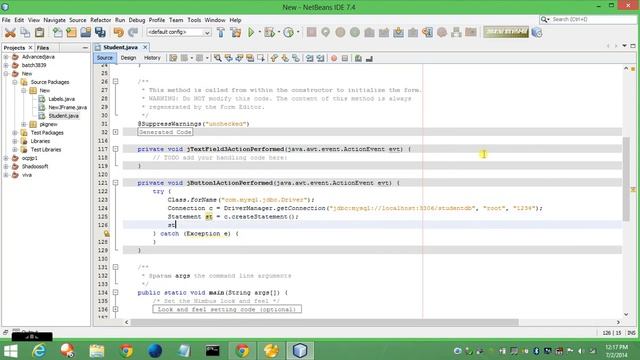Expand the Libraries node

point(15,141)
